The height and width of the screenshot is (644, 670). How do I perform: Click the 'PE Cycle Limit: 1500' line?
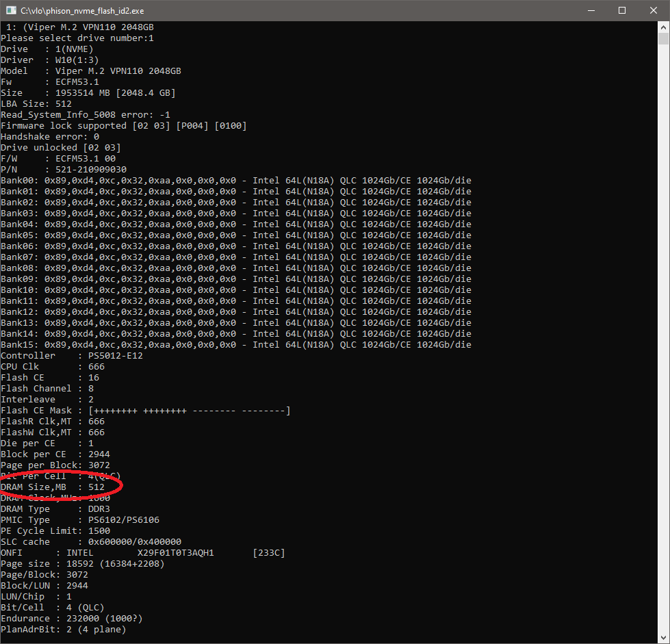click(55, 531)
